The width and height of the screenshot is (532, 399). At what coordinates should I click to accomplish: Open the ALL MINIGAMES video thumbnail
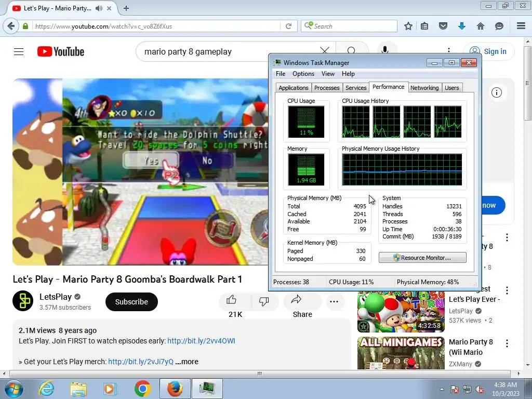tap(401, 353)
